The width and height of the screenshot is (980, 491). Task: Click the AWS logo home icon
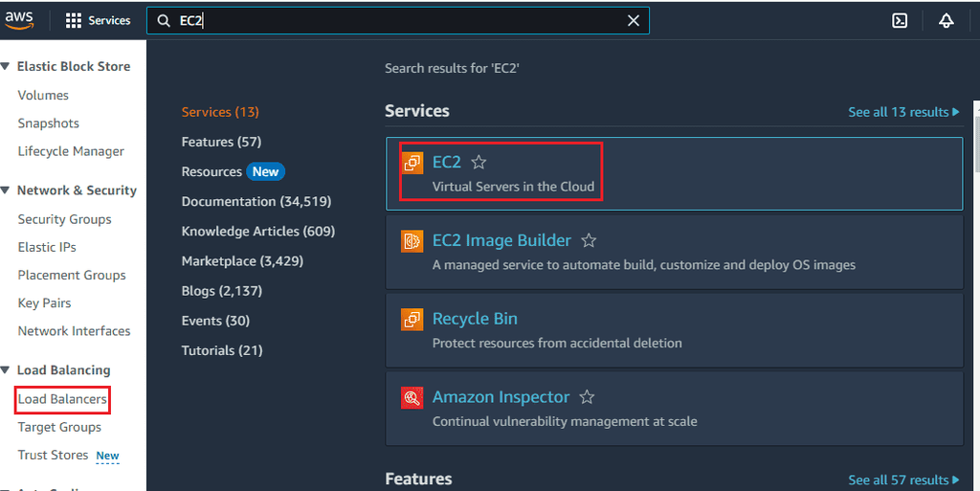point(19,19)
